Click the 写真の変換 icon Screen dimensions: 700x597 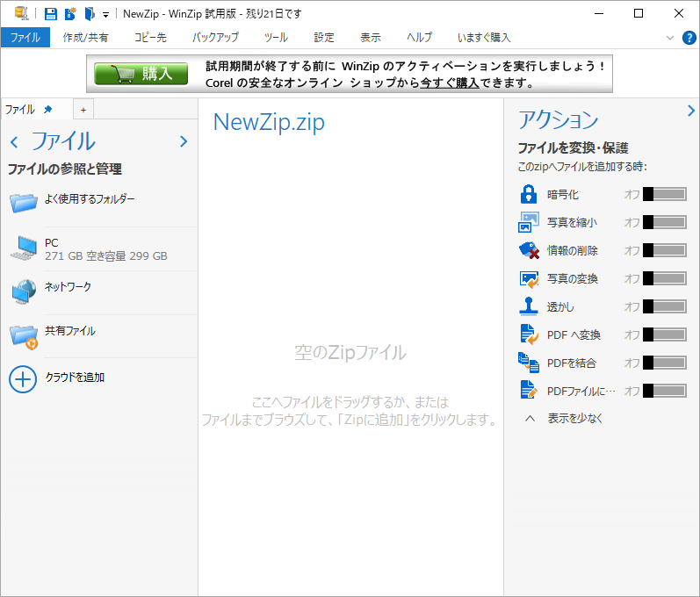coord(529,278)
